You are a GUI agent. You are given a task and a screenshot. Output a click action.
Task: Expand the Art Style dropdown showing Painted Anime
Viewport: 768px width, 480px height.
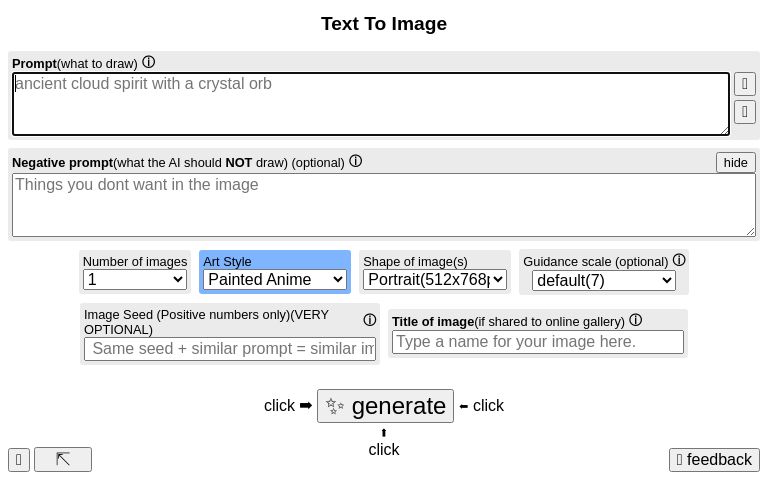tap(275, 280)
